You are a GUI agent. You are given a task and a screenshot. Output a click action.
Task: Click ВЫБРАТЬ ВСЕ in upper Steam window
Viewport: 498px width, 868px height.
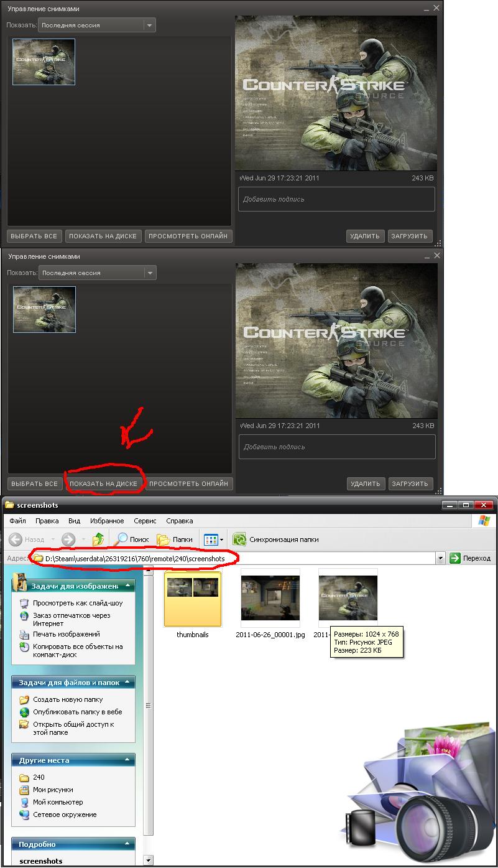tap(34, 236)
